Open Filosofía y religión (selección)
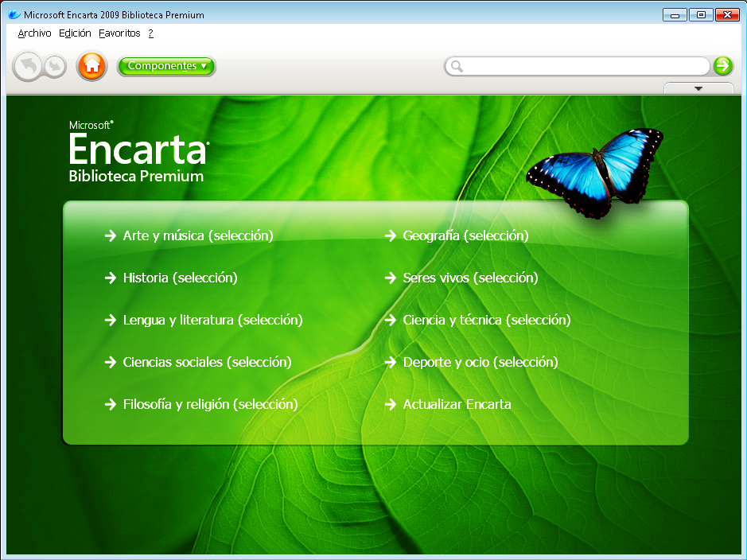The height and width of the screenshot is (560, 747). (211, 404)
